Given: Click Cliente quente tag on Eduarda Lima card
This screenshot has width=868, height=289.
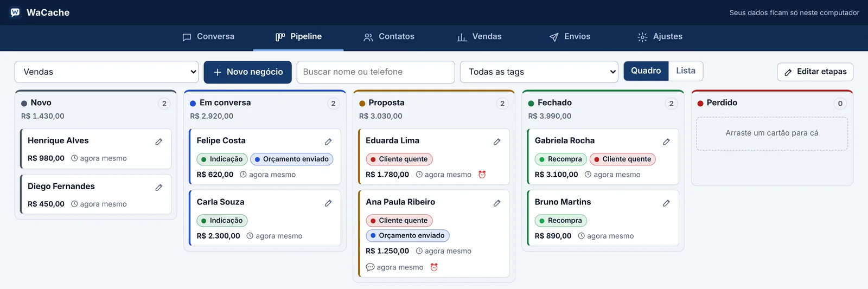Looking at the screenshot, I should click(x=399, y=159).
